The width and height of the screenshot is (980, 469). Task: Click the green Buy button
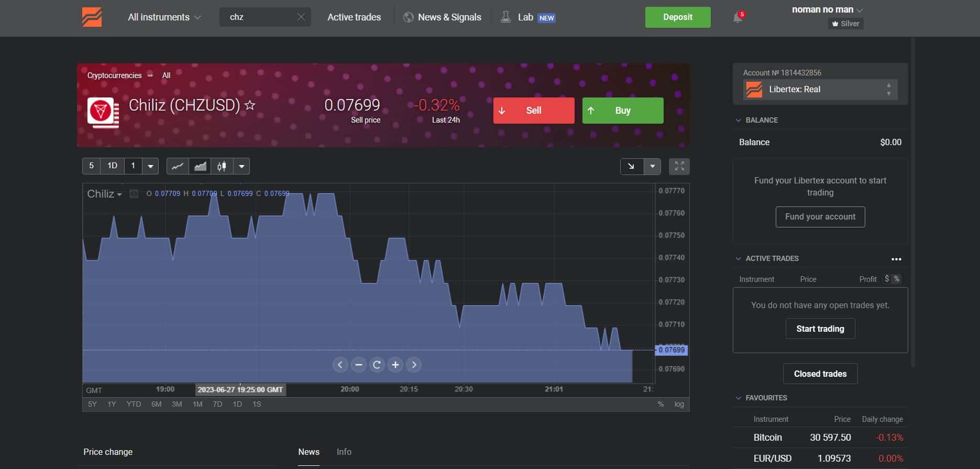pyautogui.click(x=623, y=111)
